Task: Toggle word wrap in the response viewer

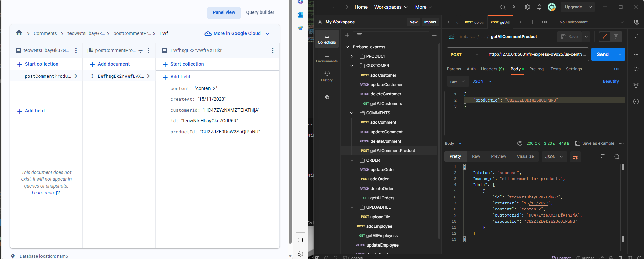Action: point(576,157)
